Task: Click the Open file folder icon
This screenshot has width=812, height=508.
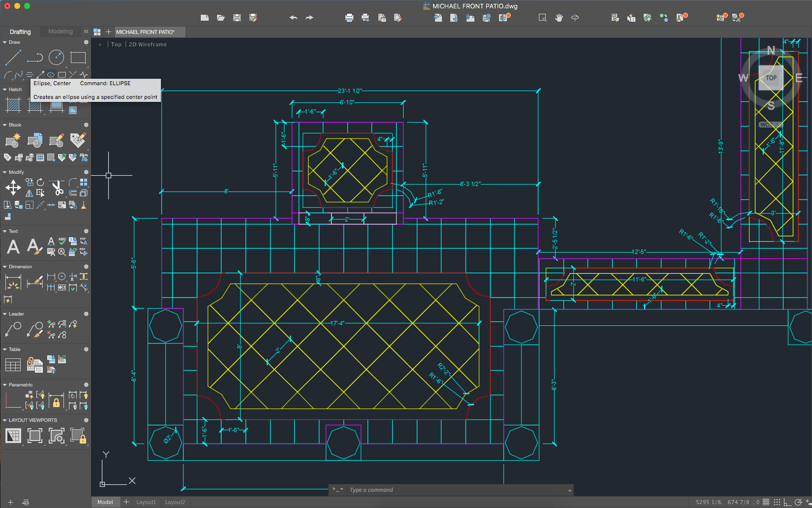Action: [x=221, y=18]
